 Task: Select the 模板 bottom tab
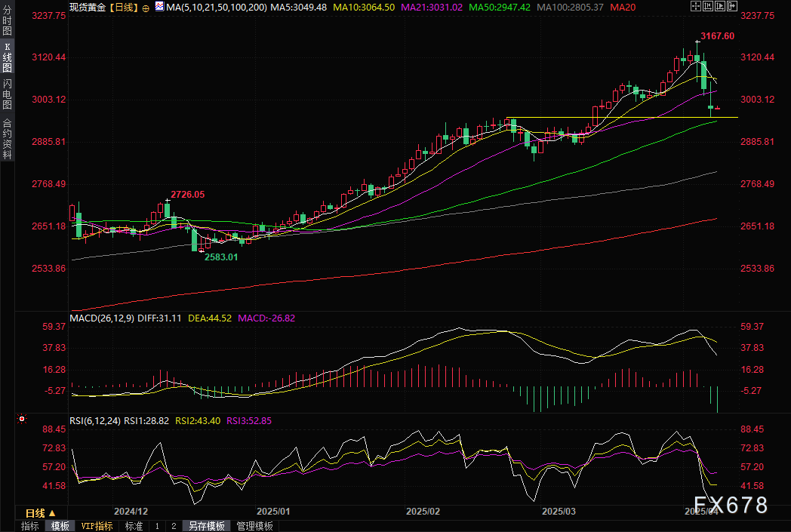60,526
